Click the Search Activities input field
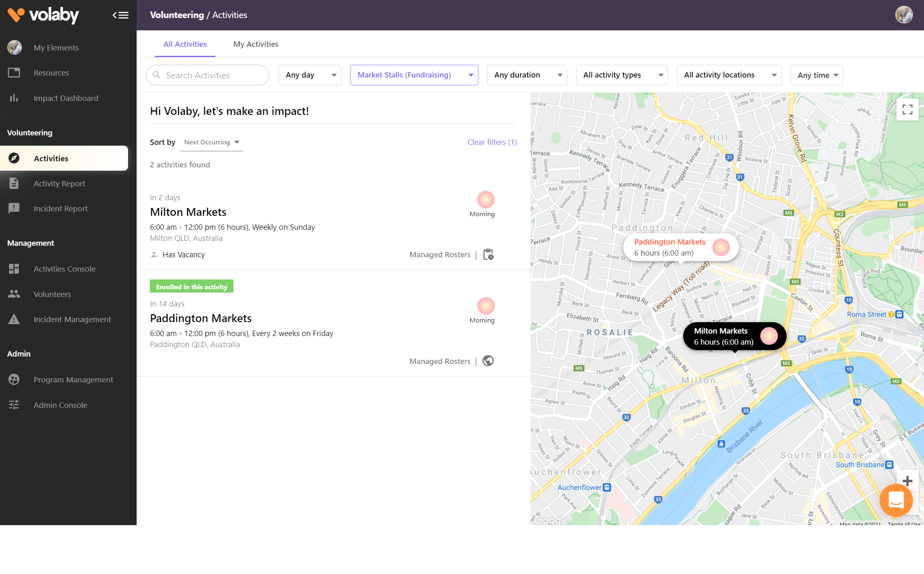924x574 pixels. (207, 75)
